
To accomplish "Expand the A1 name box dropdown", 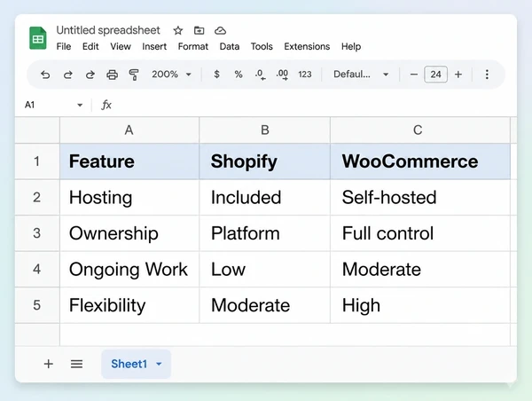I will tap(80, 105).
